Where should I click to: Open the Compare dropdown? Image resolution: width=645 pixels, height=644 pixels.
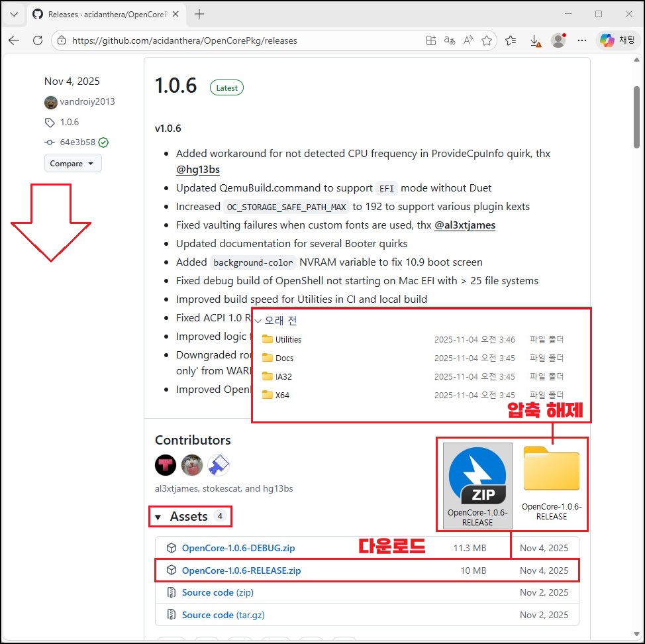coord(72,164)
